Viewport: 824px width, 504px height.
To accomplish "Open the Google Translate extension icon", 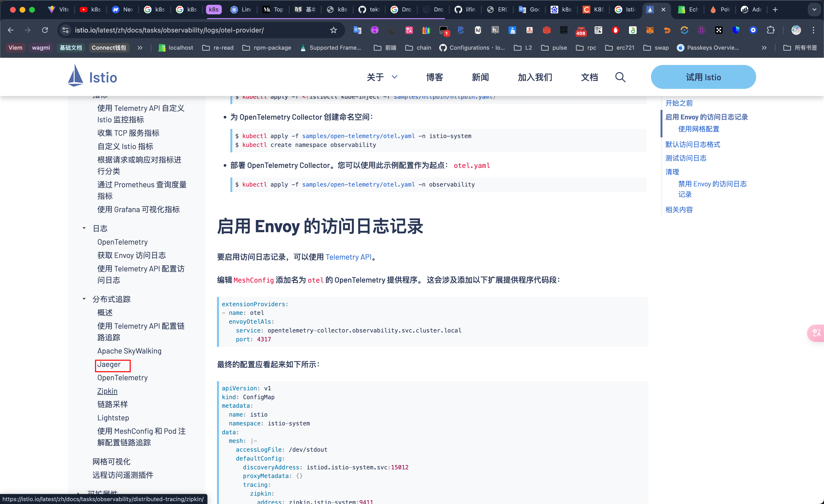I will pyautogui.click(x=358, y=30).
